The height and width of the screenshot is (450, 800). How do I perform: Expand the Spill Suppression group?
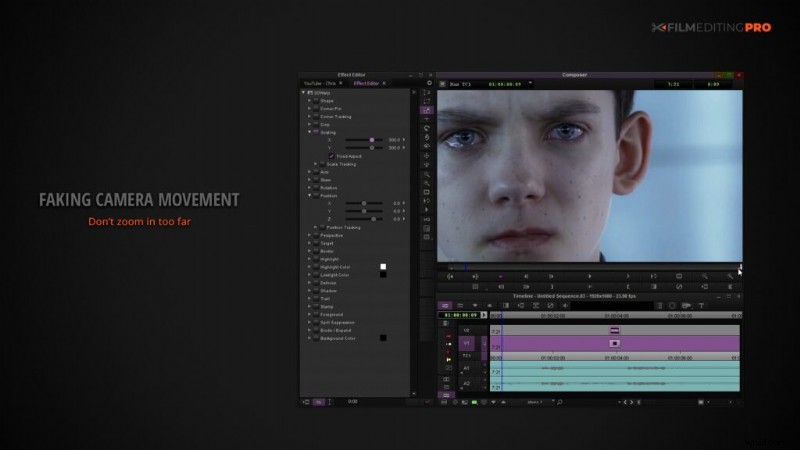[x=309, y=322]
